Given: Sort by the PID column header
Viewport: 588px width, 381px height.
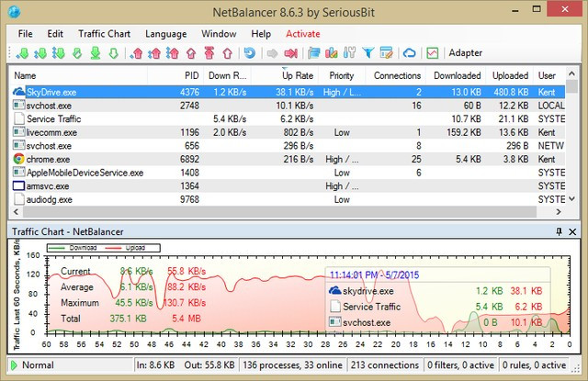Looking at the screenshot, I should coord(175,75).
